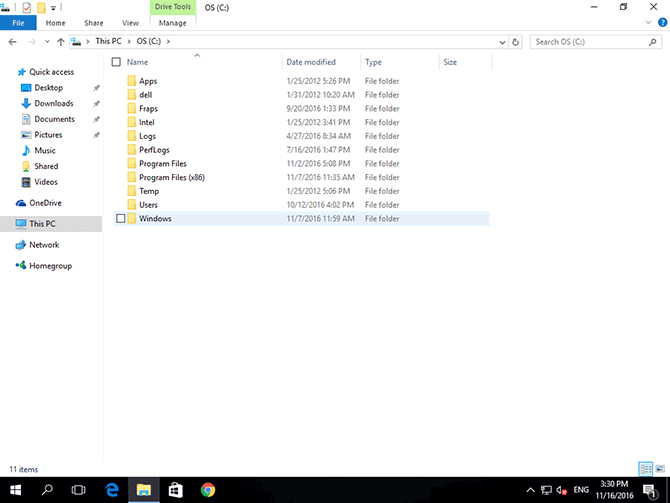Open Quick access in the navigation pane

pyautogui.click(x=51, y=72)
